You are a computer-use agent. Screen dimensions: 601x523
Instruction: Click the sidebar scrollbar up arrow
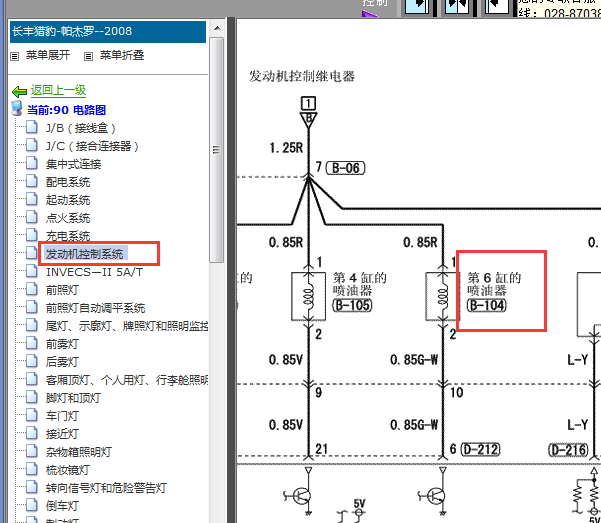point(217,28)
